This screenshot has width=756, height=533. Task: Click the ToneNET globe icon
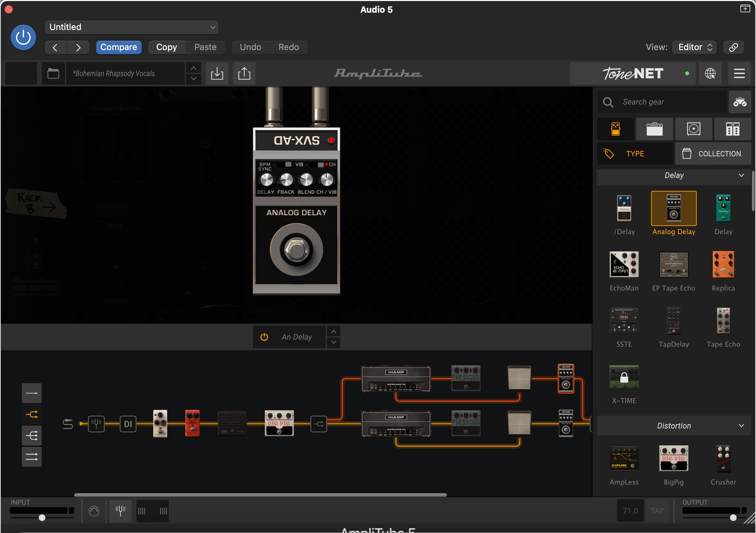point(710,73)
